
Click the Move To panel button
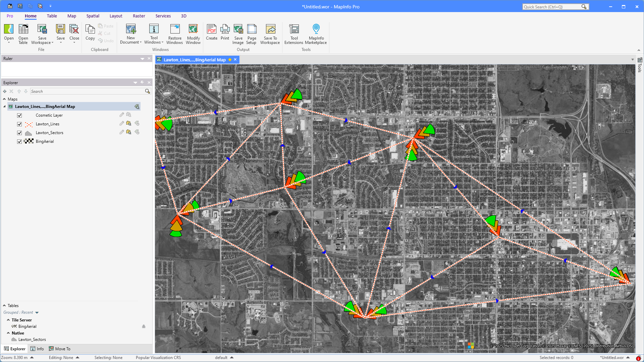coord(60,349)
